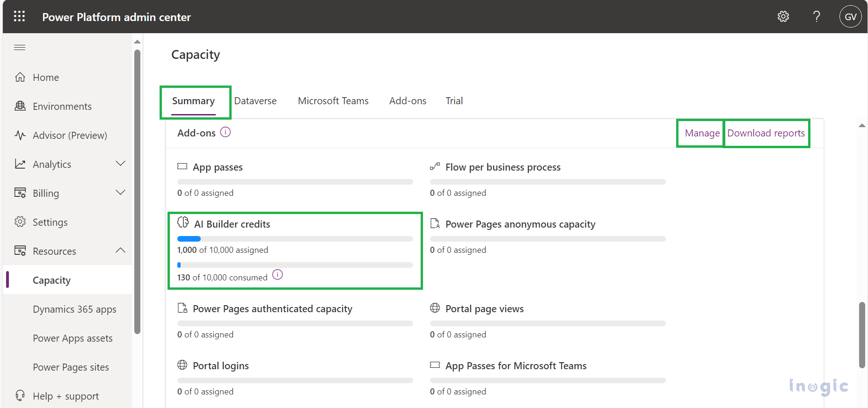Viewport: 868px width, 408px height.
Task: Click Power Pages anonymous capacity icon
Action: click(x=435, y=223)
